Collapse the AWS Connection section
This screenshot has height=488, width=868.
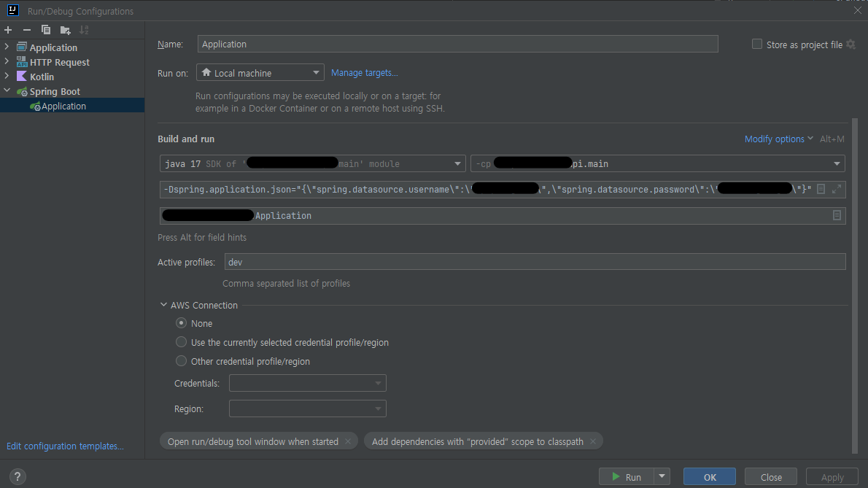163,305
